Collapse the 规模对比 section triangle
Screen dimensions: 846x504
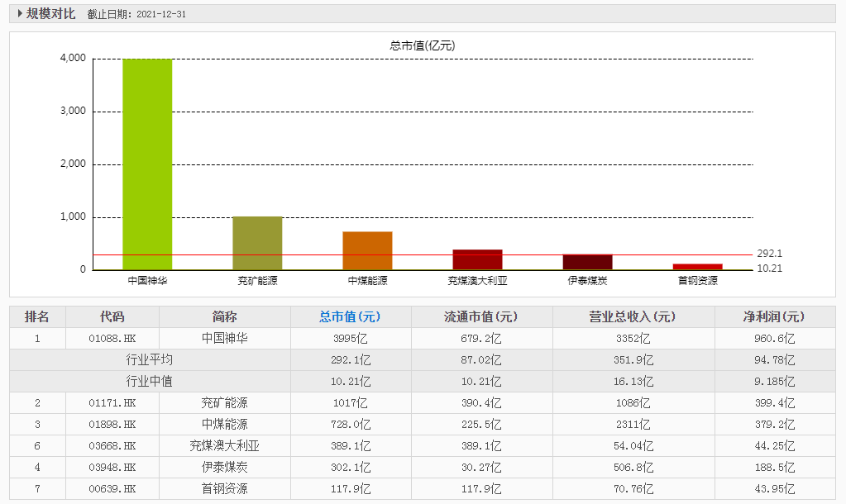[20, 13]
